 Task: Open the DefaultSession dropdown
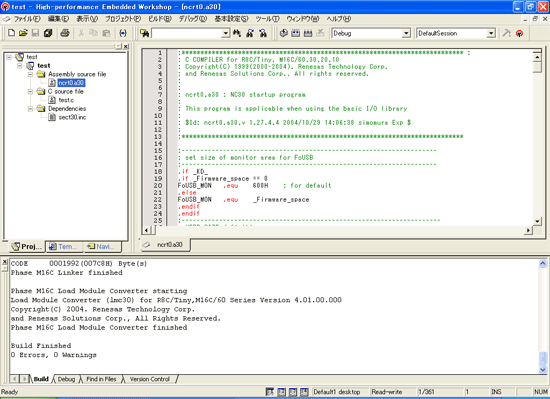pos(491,33)
